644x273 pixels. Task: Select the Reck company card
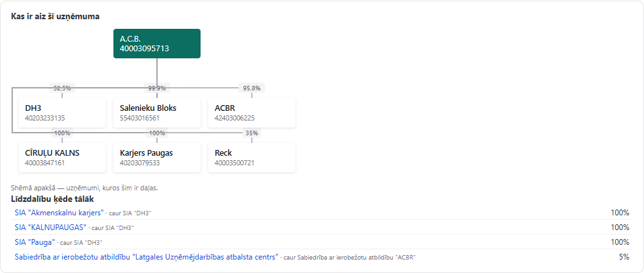[252, 158]
